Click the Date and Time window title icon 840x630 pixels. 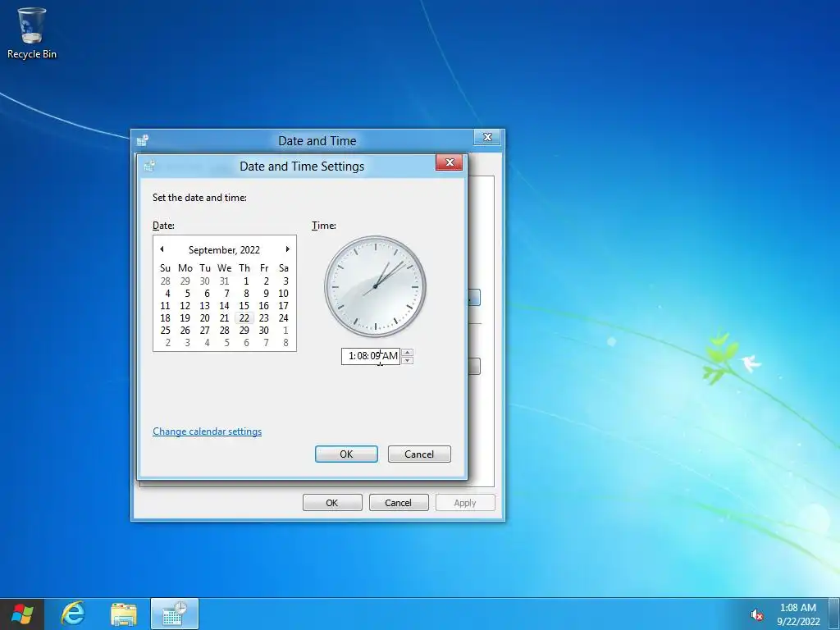click(x=143, y=140)
